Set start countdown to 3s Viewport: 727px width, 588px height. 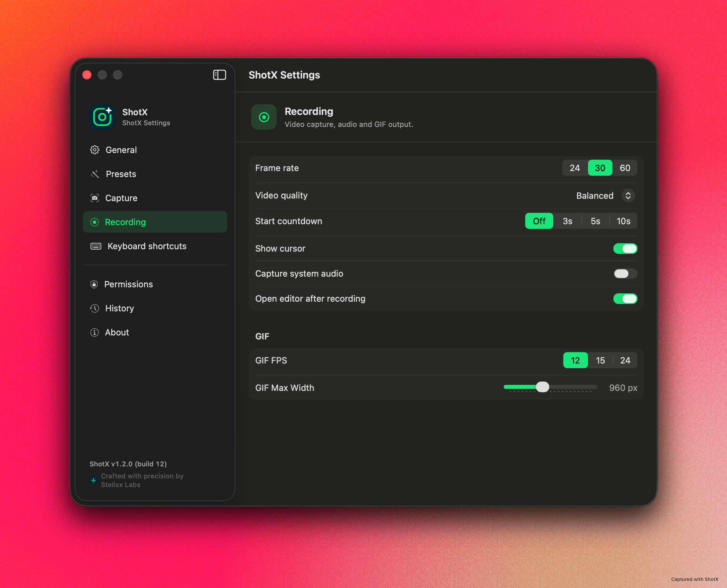click(x=567, y=221)
